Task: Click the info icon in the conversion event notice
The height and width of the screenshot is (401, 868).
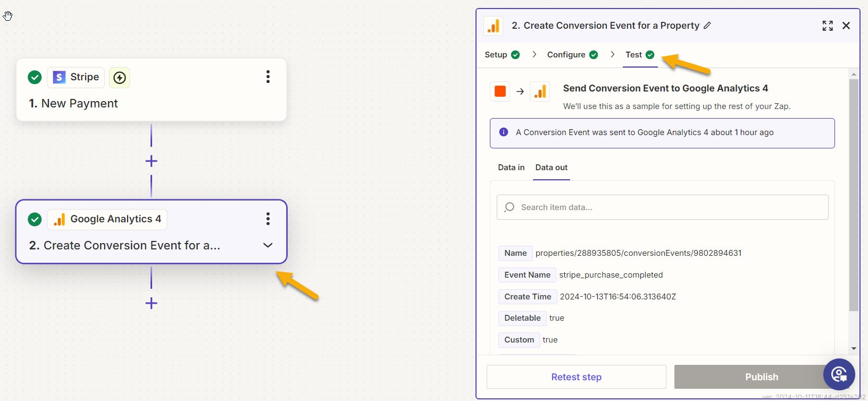Action: (x=504, y=132)
